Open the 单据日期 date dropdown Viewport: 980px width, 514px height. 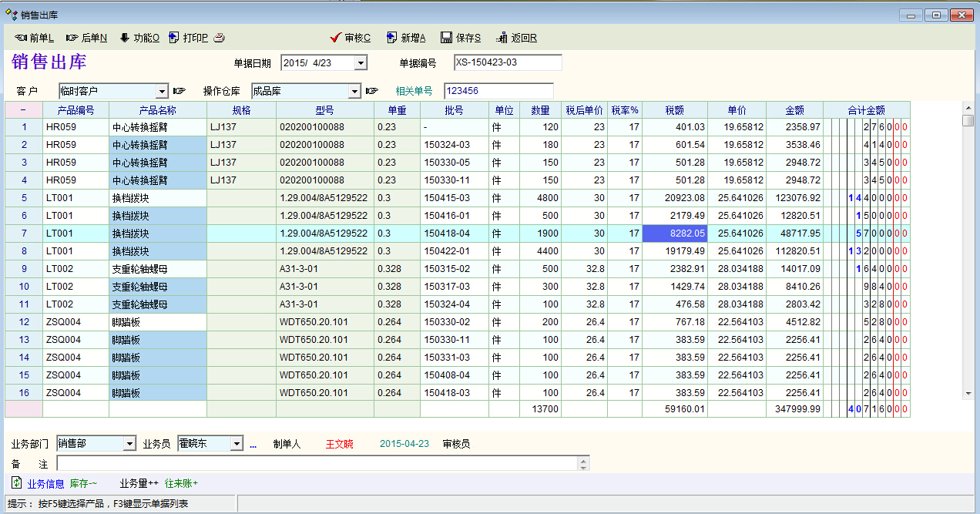coord(361,63)
